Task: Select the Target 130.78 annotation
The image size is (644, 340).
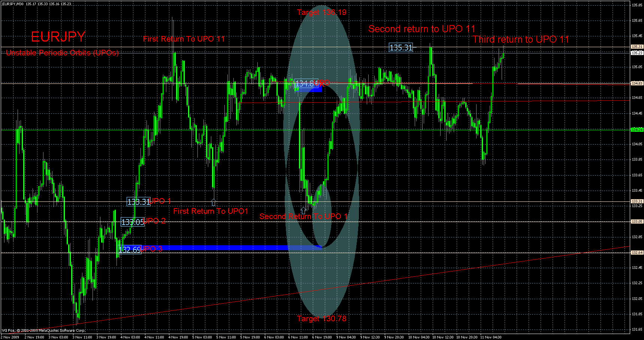Action: tap(321, 319)
